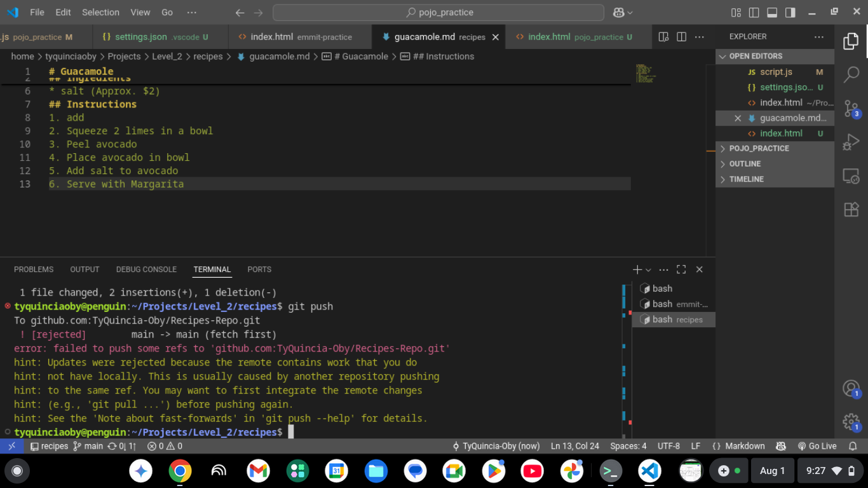This screenshot has height=488, width=868.
Task: Show more menu bar items ellipsis
Action: [192, 12]
